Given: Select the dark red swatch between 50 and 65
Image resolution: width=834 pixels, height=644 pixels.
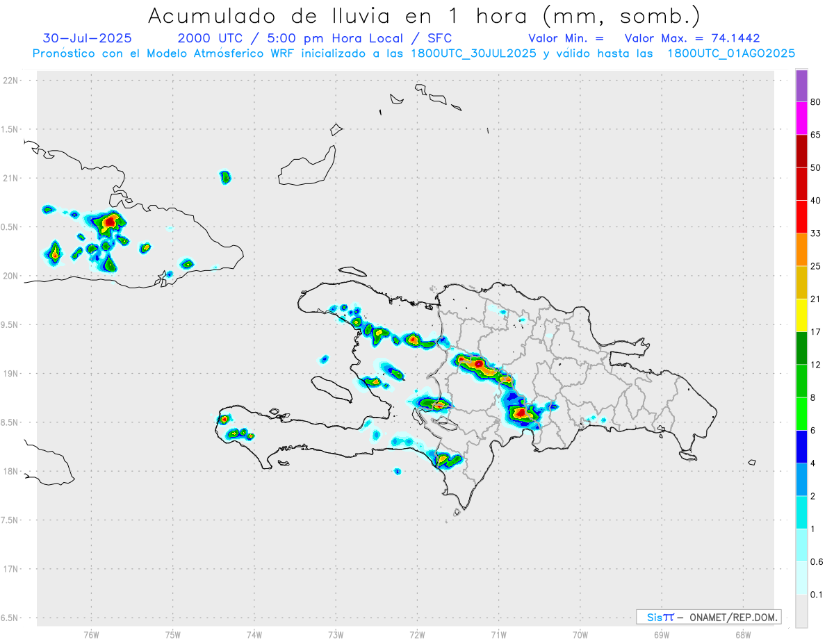Looking at the screenshot, I should (801, 151).
